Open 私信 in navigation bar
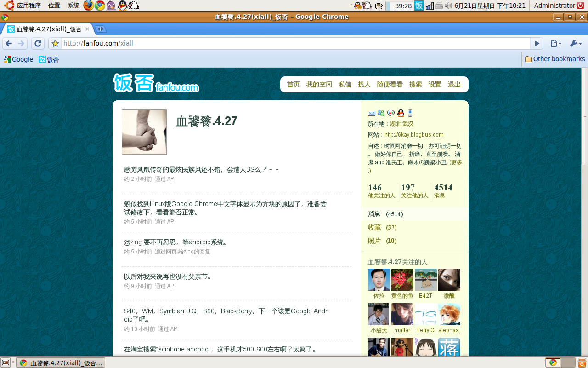This screenshot has width=588, height=368. tap(345, 84)
